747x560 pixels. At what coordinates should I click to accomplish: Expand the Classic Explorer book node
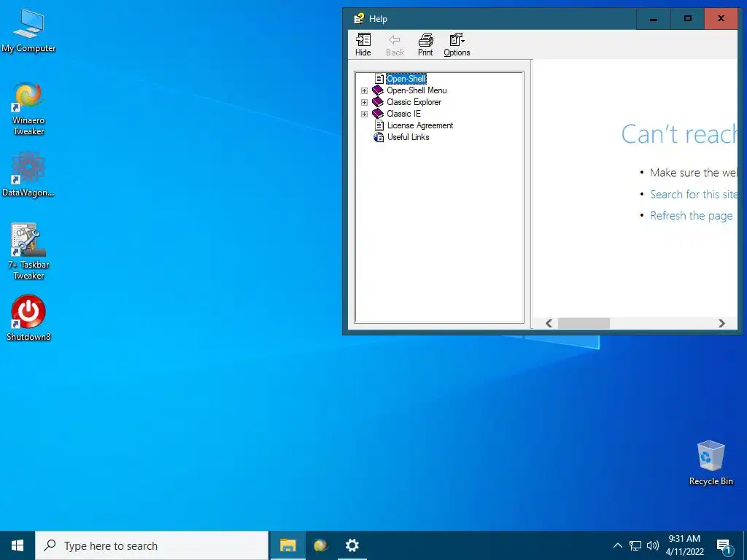[x=365, y=102]
